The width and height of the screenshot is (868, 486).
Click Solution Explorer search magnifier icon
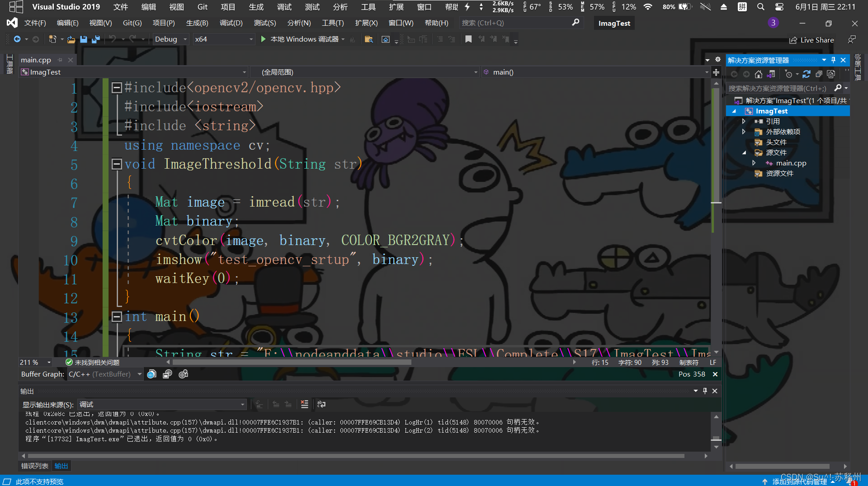click(x=838, y=88)
